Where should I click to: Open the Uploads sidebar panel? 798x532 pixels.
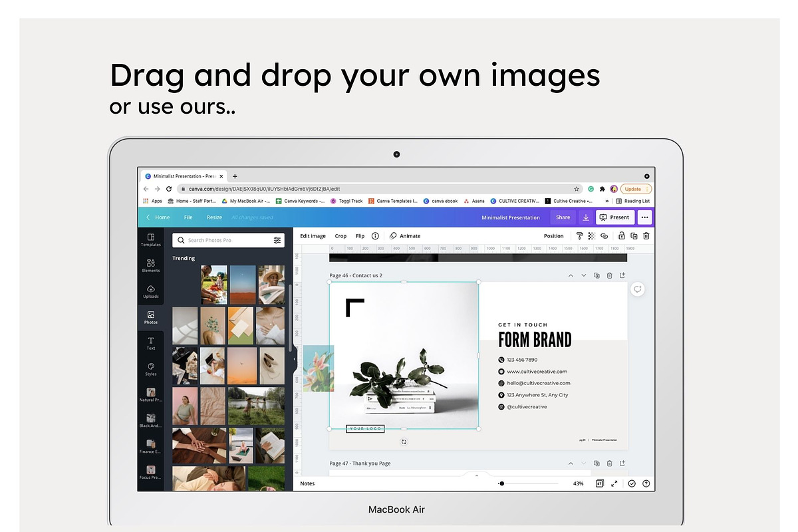point(151,292)
